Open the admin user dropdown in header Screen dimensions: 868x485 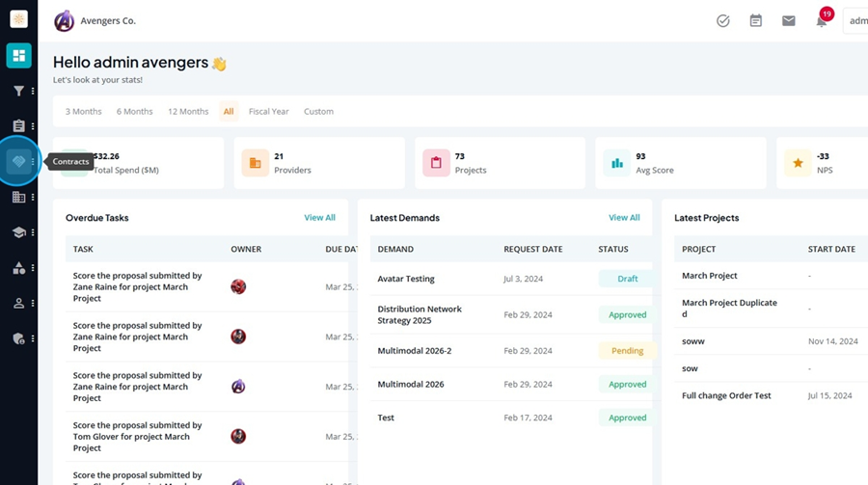(x=855, y=21)
